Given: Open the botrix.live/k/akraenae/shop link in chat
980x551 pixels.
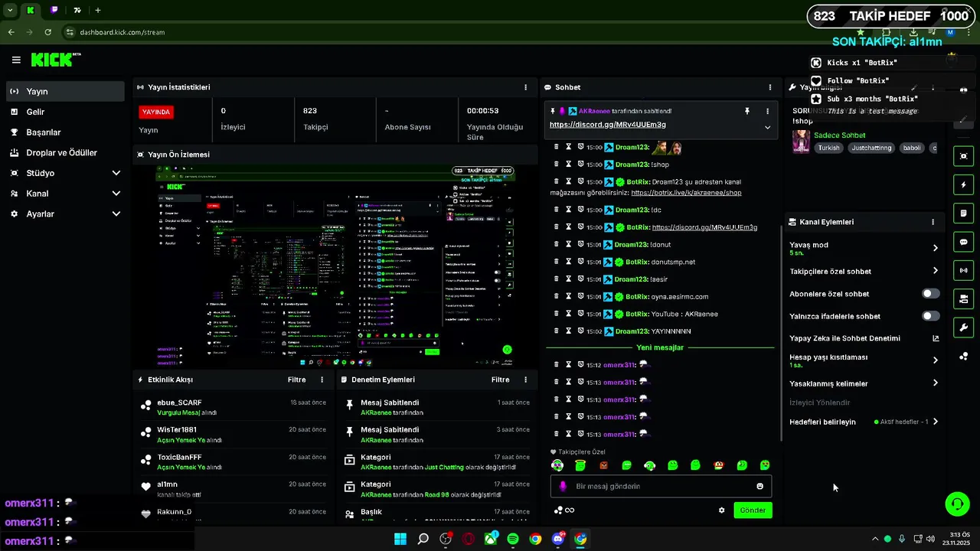Looking at the screenshot, I should 686,193.
